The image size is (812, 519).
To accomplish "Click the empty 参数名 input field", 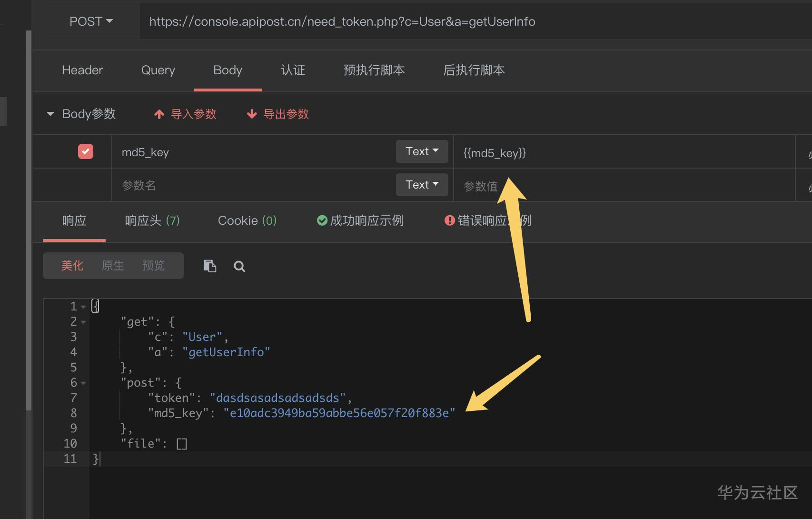I will pyautogui.click(x=252, y=185).
